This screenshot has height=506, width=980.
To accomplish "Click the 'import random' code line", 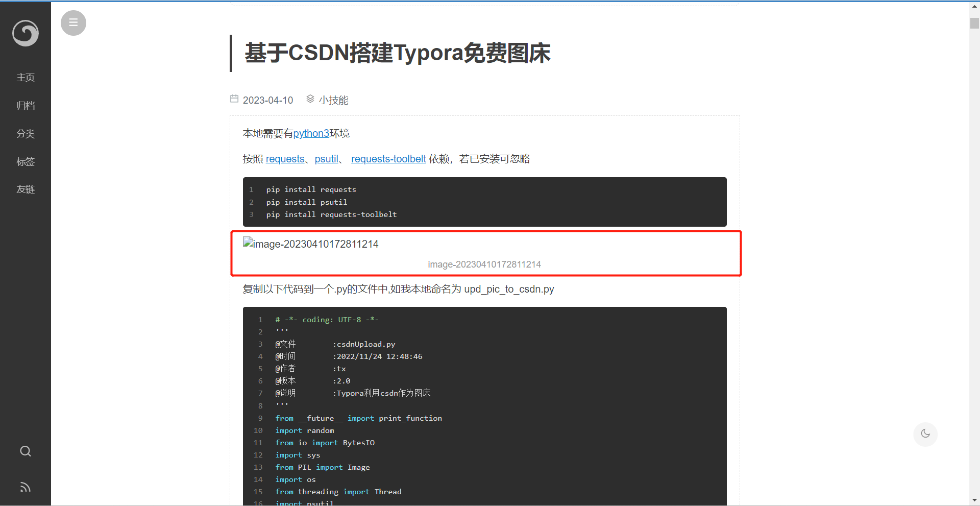I will click(305, 430).
